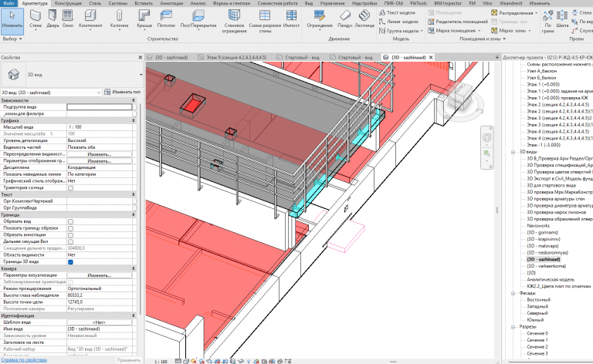Viewport: 593px width, 364px height.
Task: Choose the Окно window tool
Action: tap(68, 19)
